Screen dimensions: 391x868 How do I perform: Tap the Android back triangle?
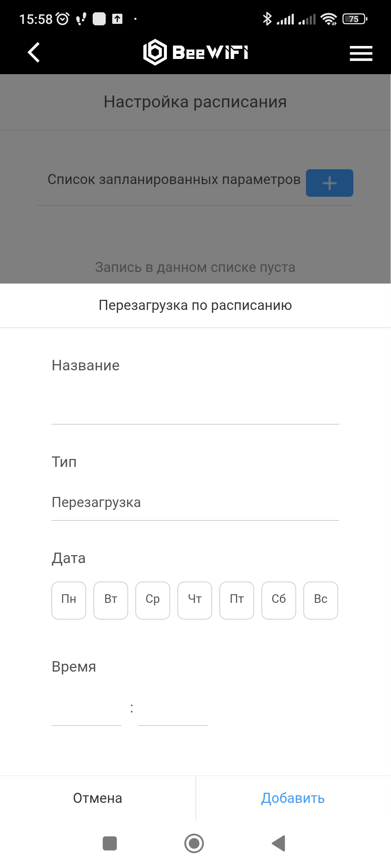click(x=279, y=843)
